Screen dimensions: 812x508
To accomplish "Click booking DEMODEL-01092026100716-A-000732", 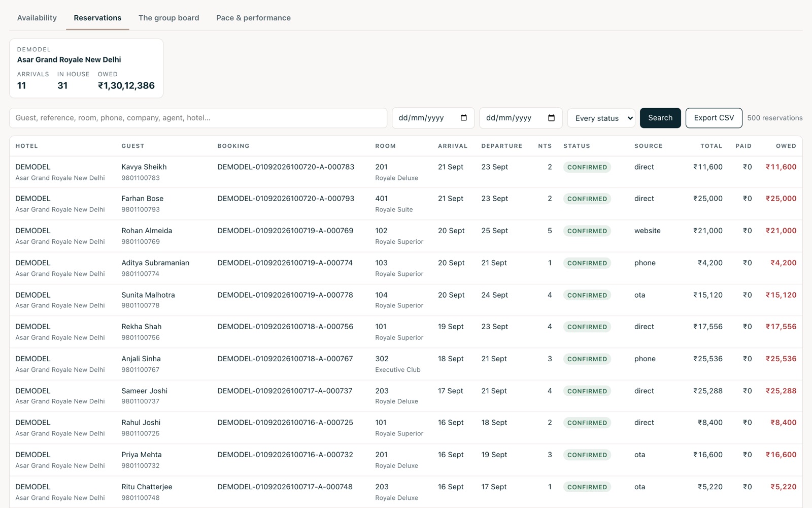I will point(285,455).
